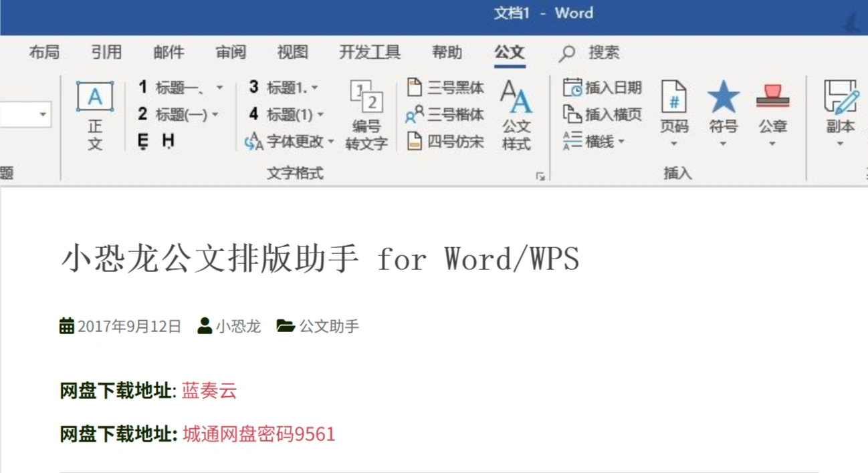The image size is (868, 473).
Task: Switch to the 审阅 ribbon tab
Action: 231,53
